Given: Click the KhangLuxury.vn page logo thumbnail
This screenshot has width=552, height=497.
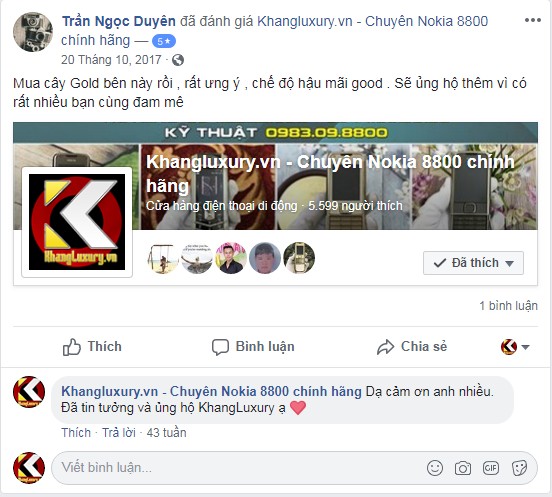Looking at the screenshot, I should tap(77, 222).
